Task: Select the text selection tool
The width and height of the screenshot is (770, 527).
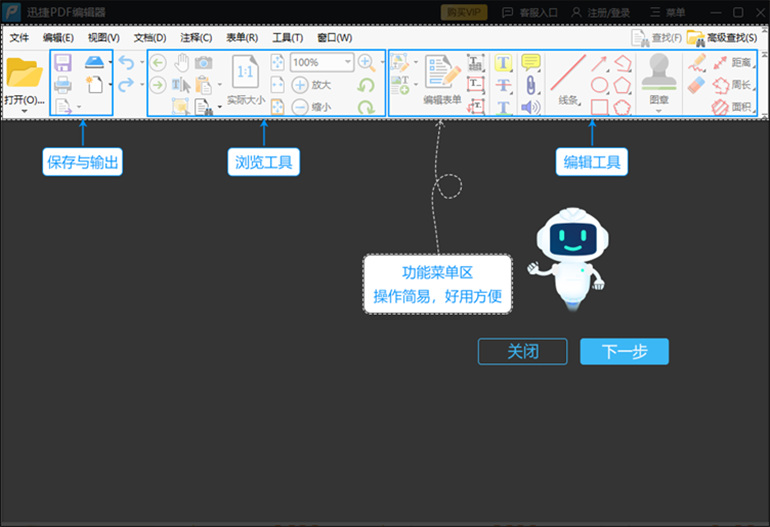Action: point(181,85)
